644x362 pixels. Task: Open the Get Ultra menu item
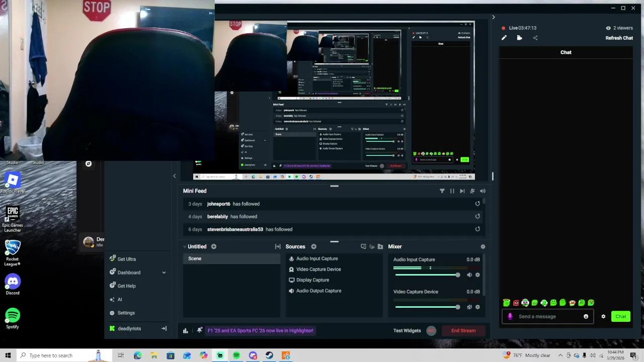click(126, 259)
